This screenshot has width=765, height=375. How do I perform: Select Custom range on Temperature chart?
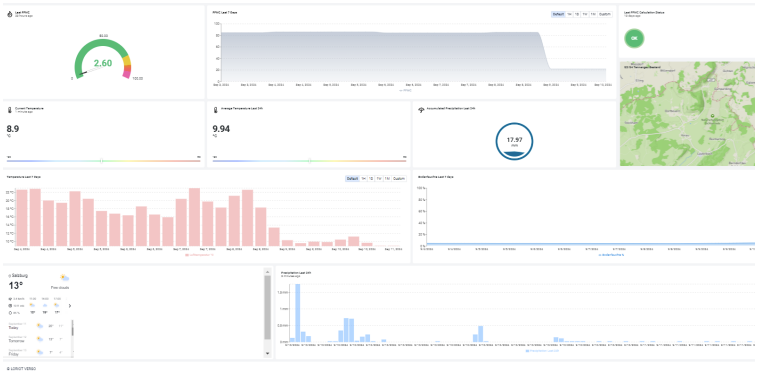[399, 178]
